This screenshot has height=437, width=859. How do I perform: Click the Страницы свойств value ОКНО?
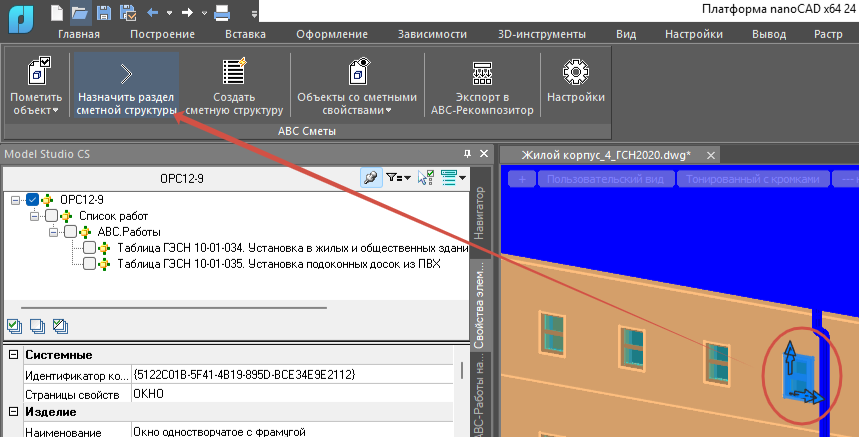coord(293,394)
